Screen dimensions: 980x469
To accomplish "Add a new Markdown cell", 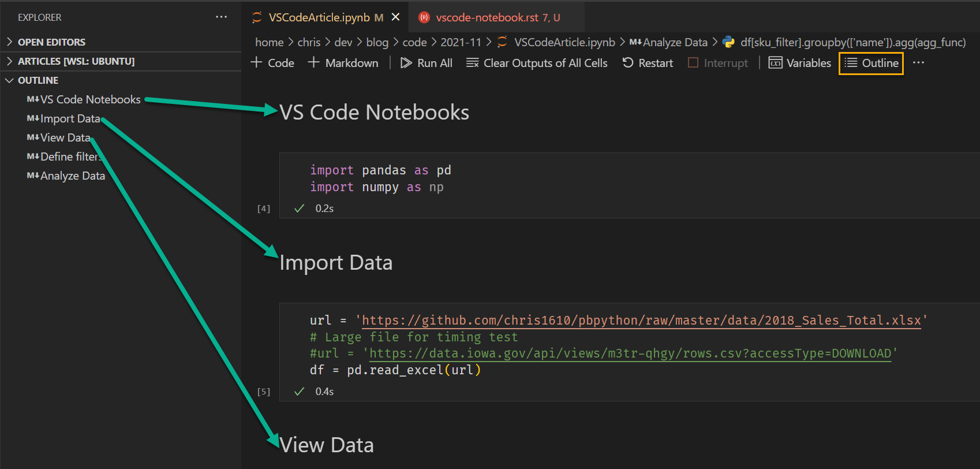I will [x=343, y=63].
